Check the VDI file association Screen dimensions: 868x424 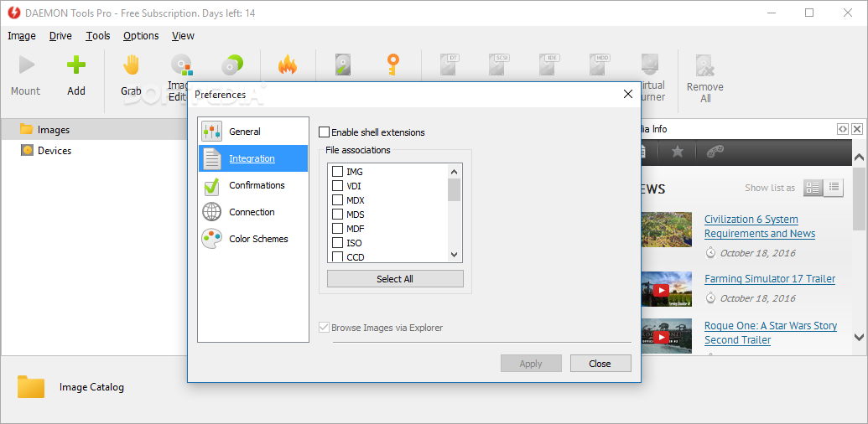337,186
